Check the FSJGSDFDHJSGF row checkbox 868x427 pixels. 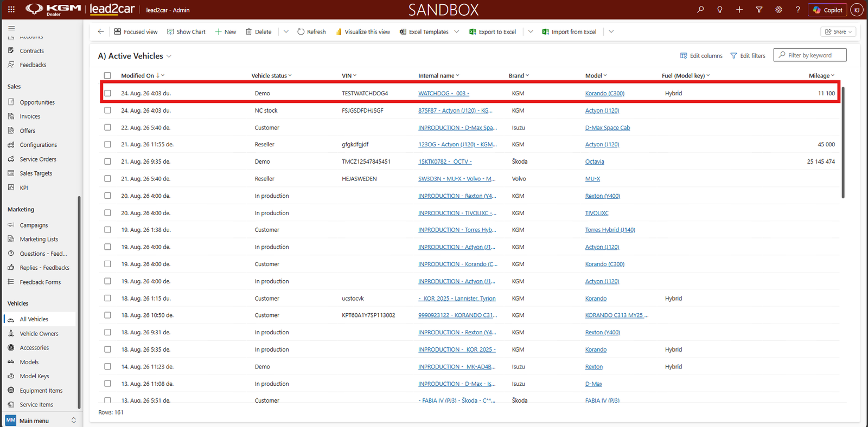pyautogui.click(x=107, y=111)
